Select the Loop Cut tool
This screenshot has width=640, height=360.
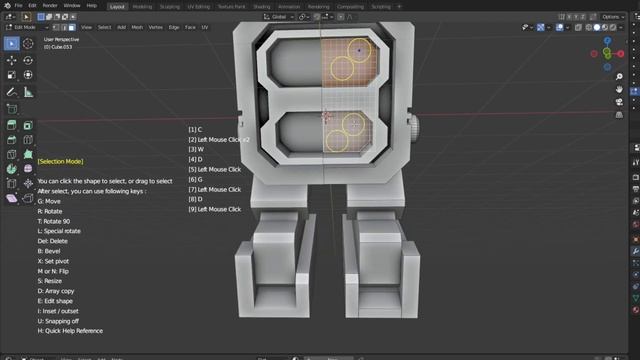[28, 140]
